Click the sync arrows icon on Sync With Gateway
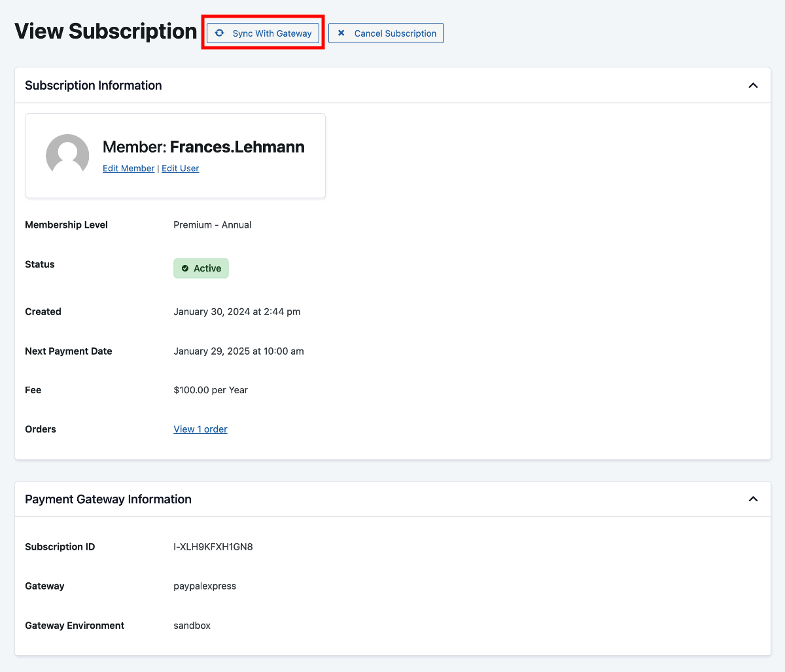The width and height of the screenshot is (785, 672). (x=219, y=33)
